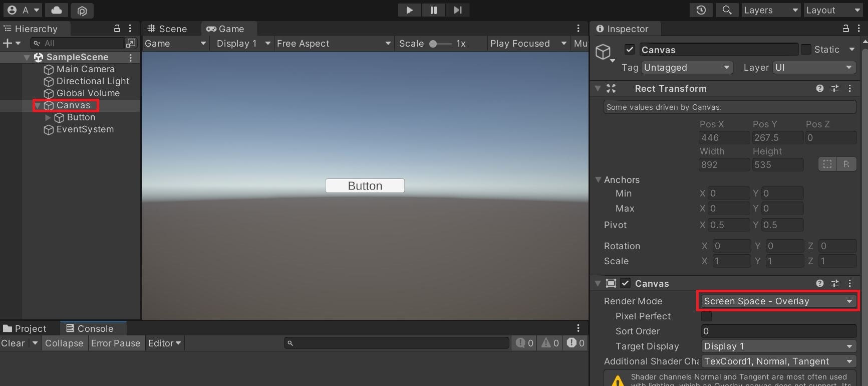
Task: Step forward one frame
Action: coord(457,10)
